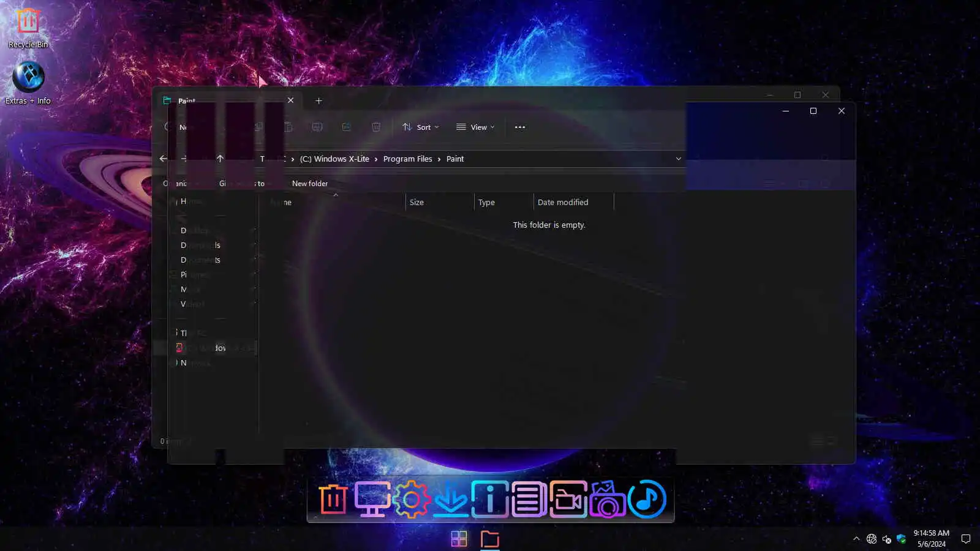Screen dimensions: 980x551
Task: Show hidden tray icons chevron
Action: (x=856, y=539)
